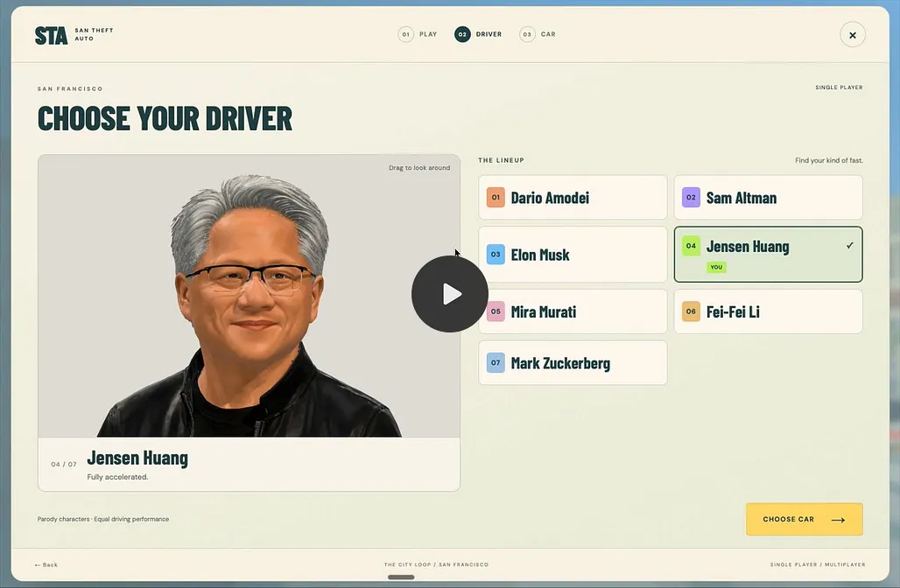Image resolution: width=900 pixels, height=588 pixels.
Task: Click the 'Fully accelerated.' tagline
Action: tap(117, 477)
